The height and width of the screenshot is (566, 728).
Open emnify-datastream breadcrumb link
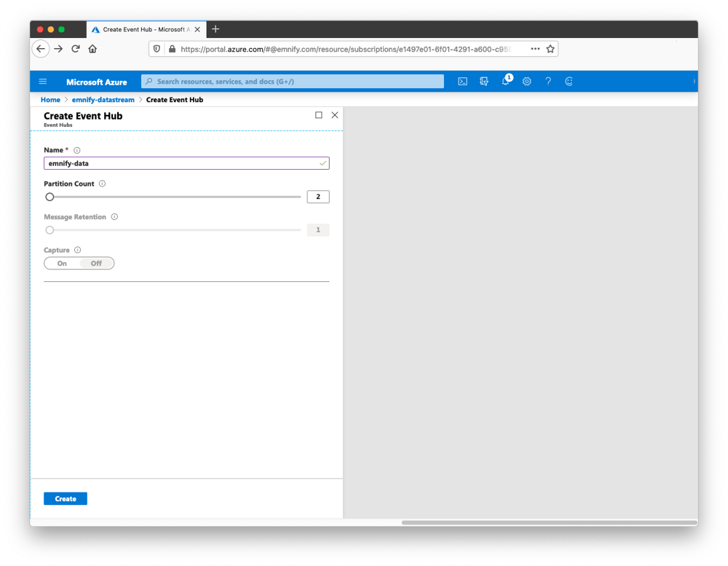[x=103, y=100]
